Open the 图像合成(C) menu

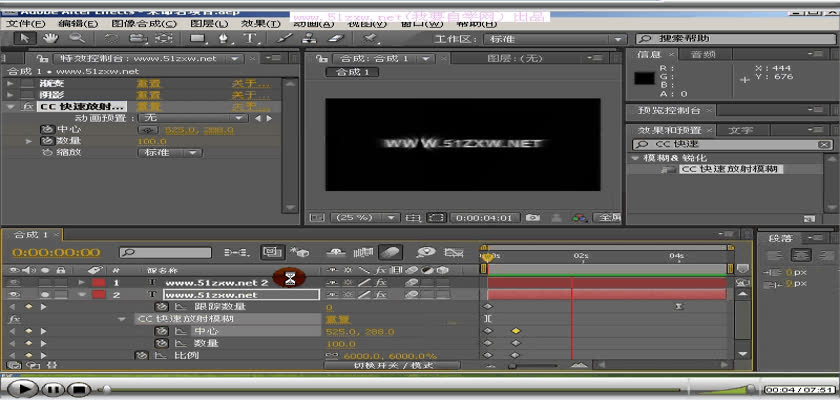pyautogui.click(x=144, y=24)
